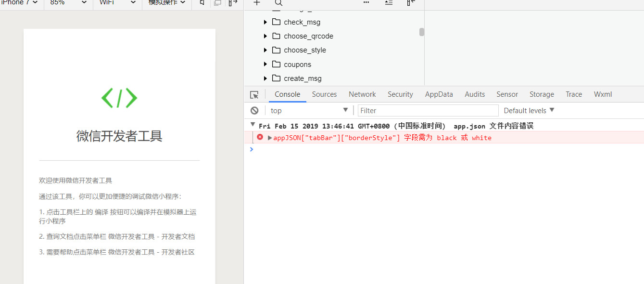
Task: Click the red error icon in console
Action: (x=260, y=137)
